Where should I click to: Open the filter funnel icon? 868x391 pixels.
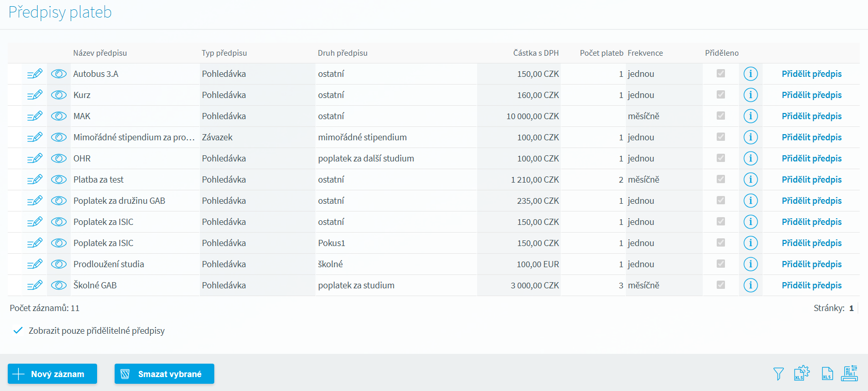tap(779, 374)
